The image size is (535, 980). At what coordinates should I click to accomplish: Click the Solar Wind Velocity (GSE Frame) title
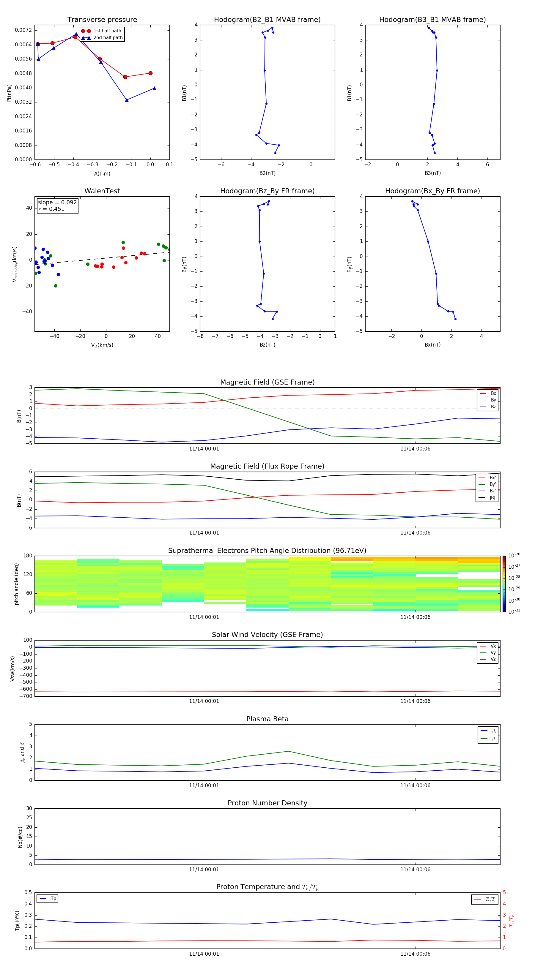click(267, 635)
